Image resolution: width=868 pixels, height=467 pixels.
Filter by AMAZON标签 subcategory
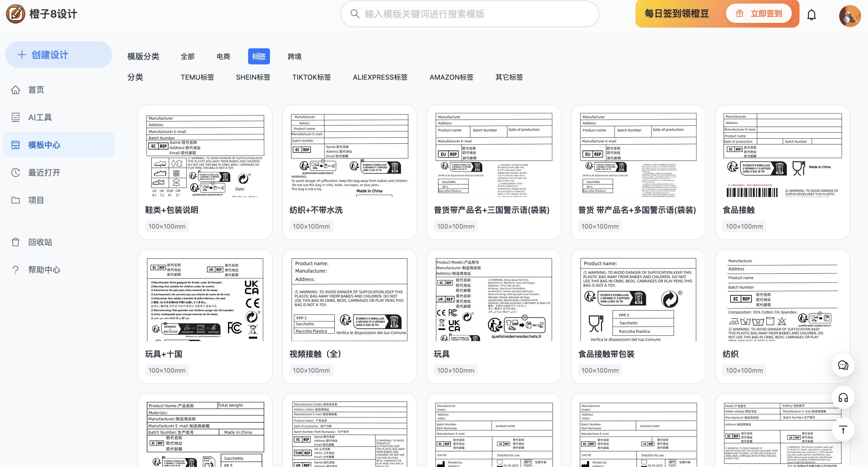tap(451, 77)
